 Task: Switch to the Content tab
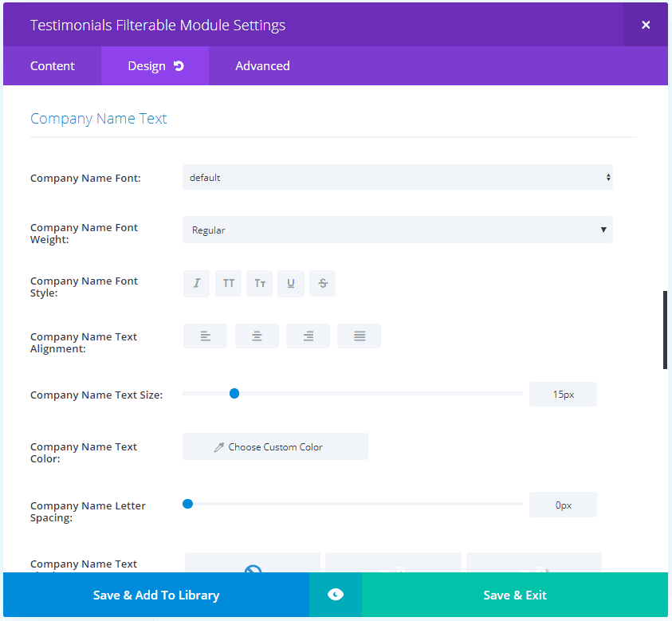(x=53, y=66)
